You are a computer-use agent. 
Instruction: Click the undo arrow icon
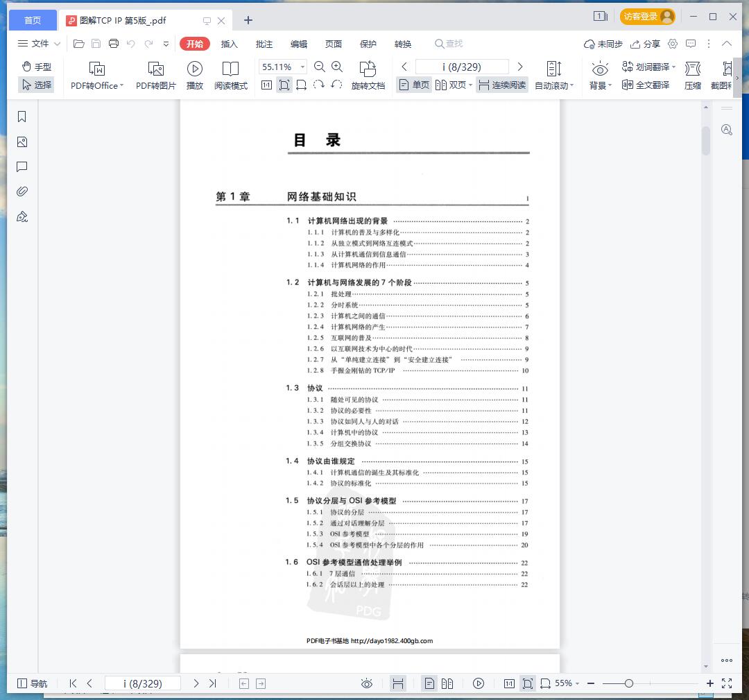(x=131, y=44)
